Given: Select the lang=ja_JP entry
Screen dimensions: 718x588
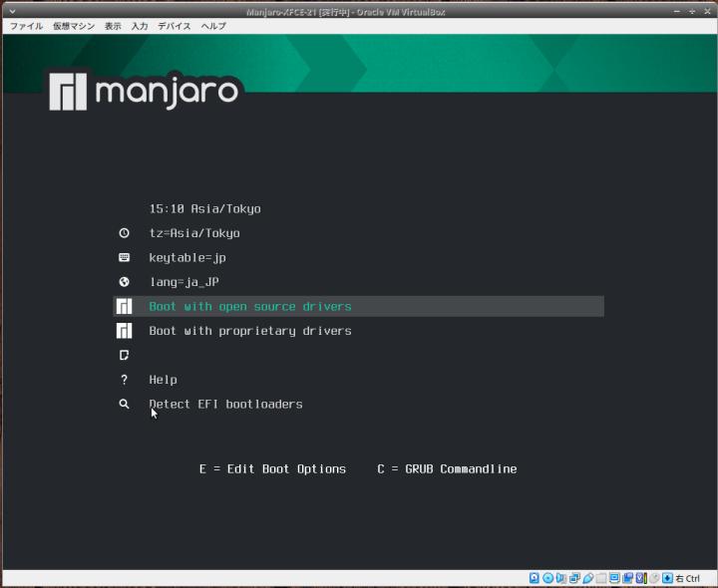Looking at the screenshot, I should (184, 282).
